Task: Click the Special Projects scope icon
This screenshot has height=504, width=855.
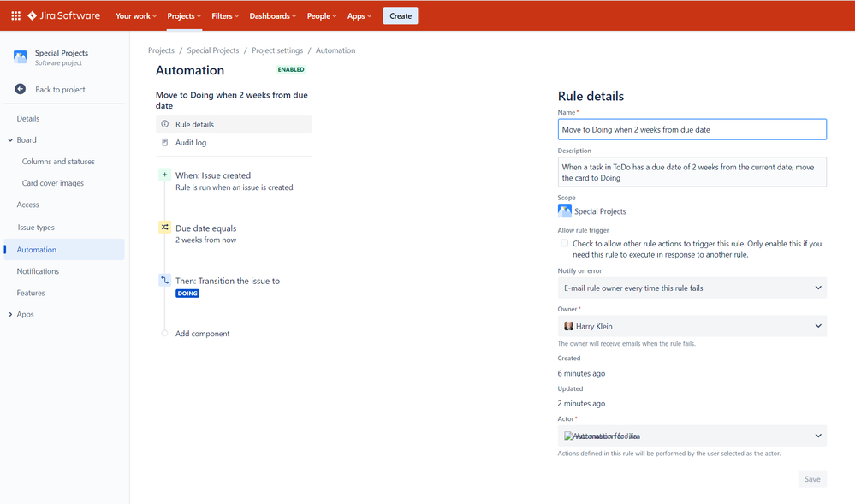Action: pyautogui.click(x=564, y=210)
